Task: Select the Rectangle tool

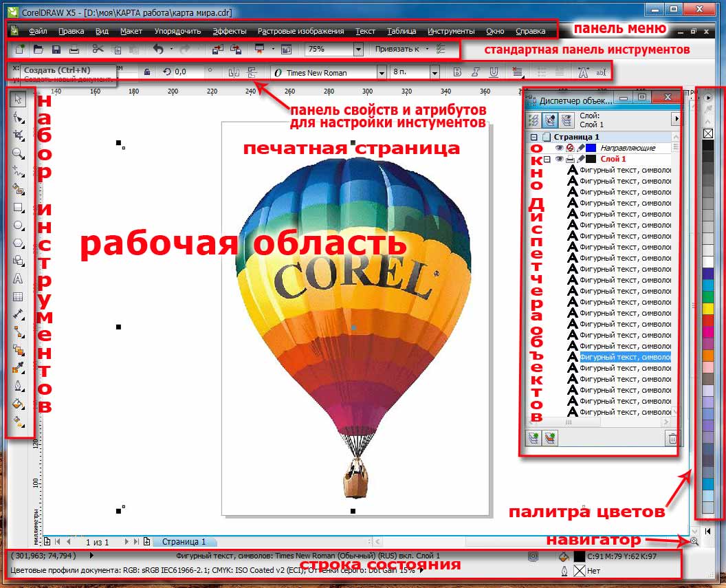Action: 19,207
